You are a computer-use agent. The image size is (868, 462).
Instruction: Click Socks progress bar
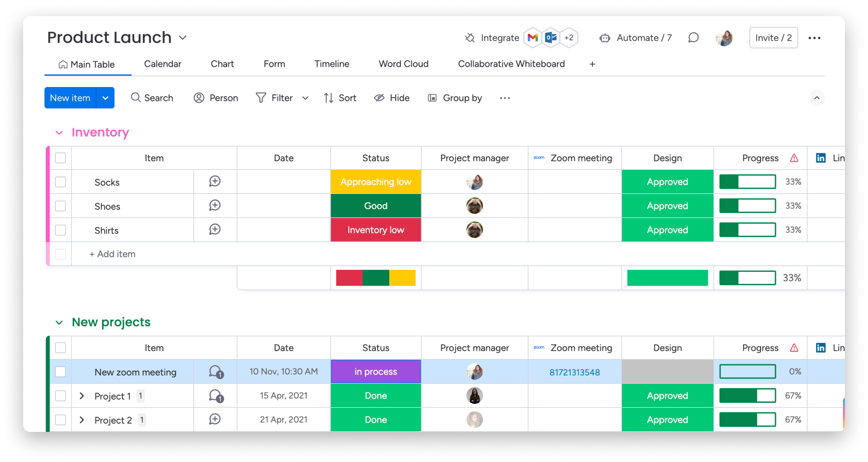click(x=747, y=181)
